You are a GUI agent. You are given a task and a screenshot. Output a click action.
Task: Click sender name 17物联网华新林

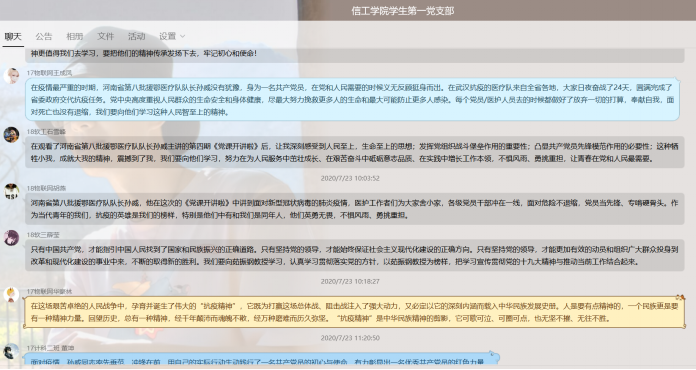click(49, 291)
